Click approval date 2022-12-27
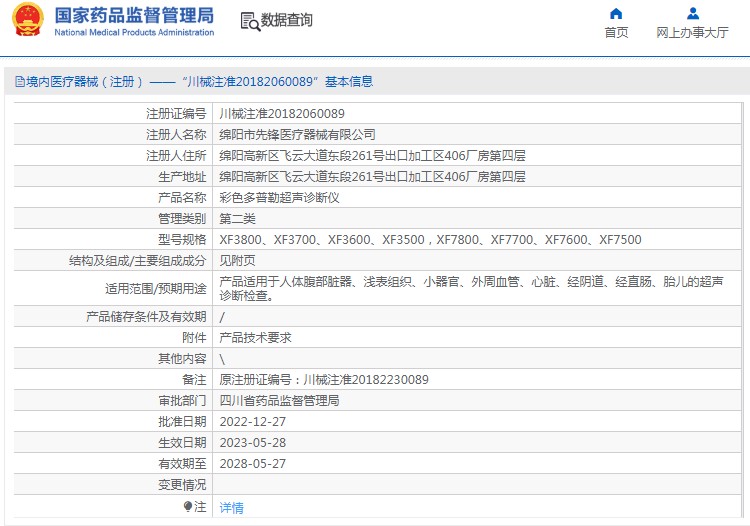Viewport: 750px width, 526px height. click(x=253, y=422)
